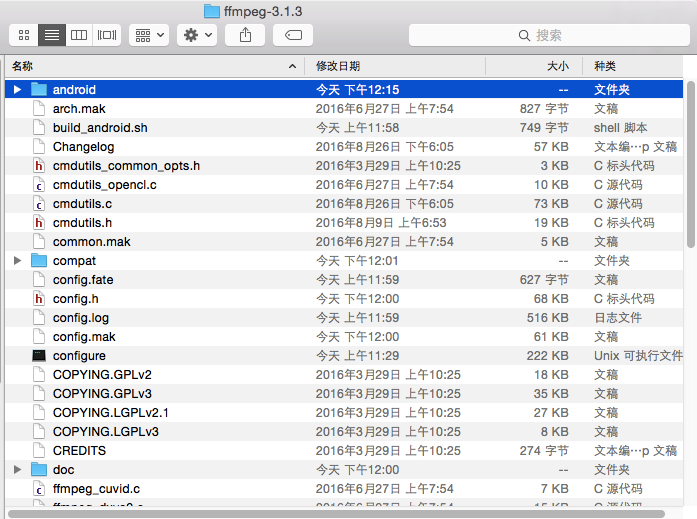The image size is (697, 519).
Task: Sort by 修改日期 column header
Action: click(395, 66)
